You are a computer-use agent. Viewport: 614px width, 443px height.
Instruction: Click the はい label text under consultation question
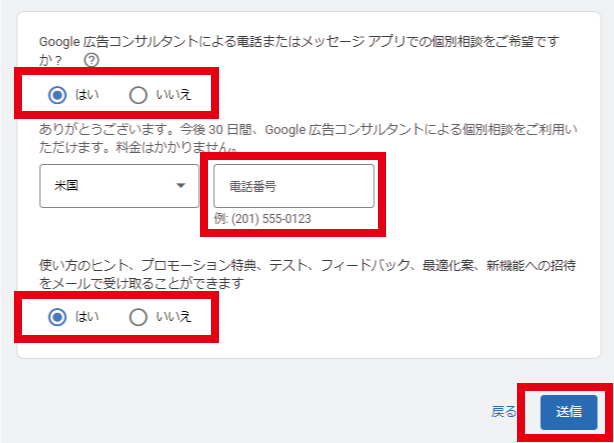(x=87, y=95)
